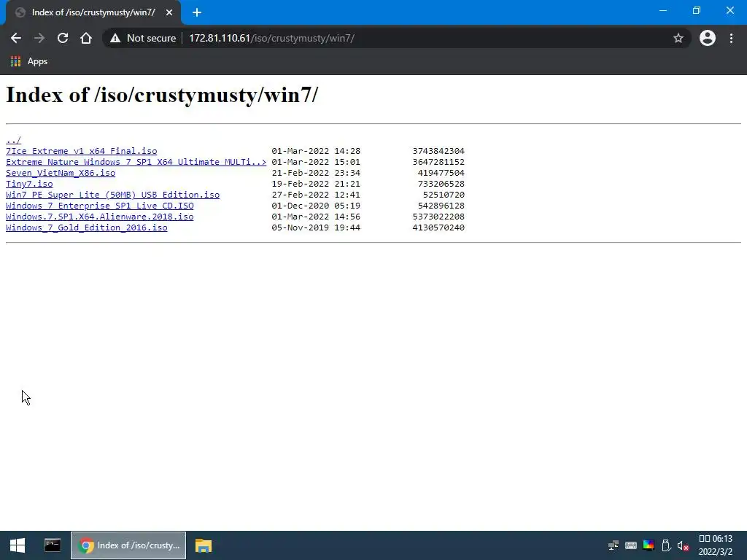Minimize the Chrome window

(x=663, y=10)
